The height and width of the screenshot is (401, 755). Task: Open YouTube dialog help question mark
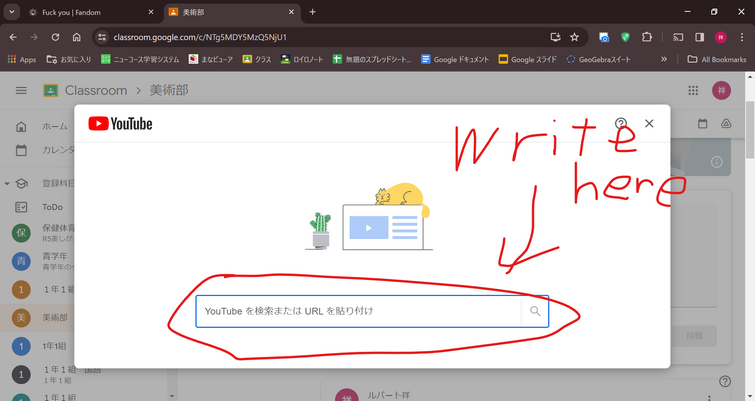point(621,124)
